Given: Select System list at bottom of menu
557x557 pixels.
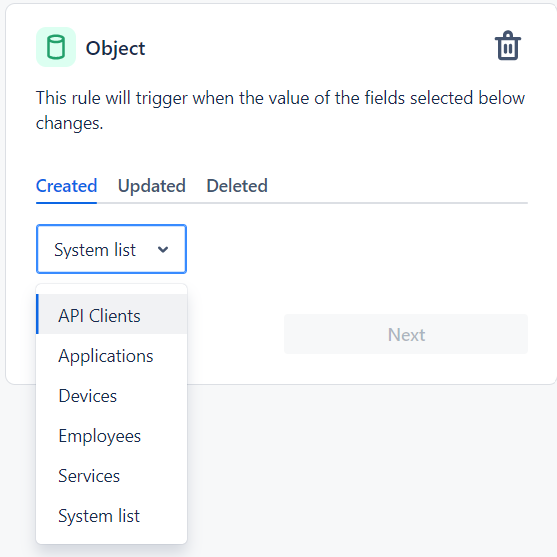Looking at the screenshot, I should coord(111,516).
